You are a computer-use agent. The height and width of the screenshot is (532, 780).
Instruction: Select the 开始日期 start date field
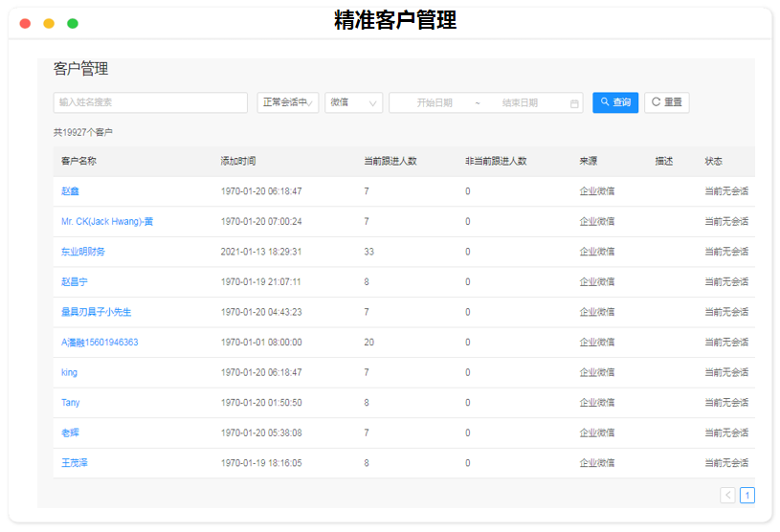click(x=435, y=102)
